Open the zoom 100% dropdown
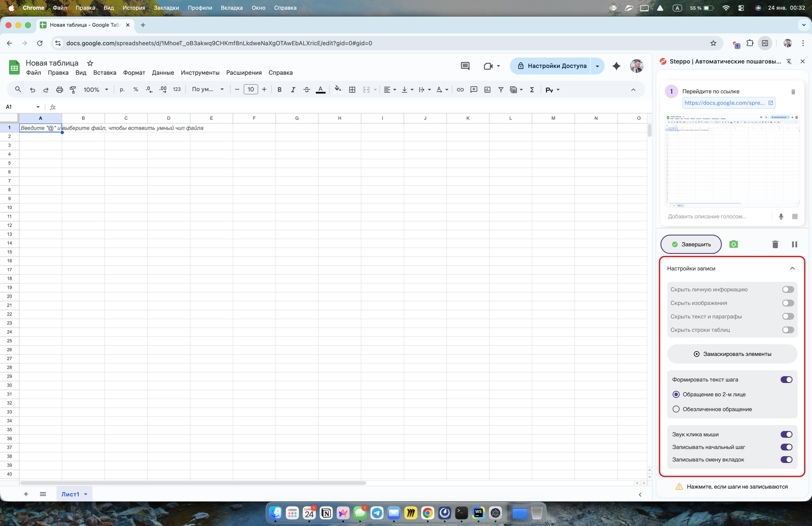 (96, 90)
